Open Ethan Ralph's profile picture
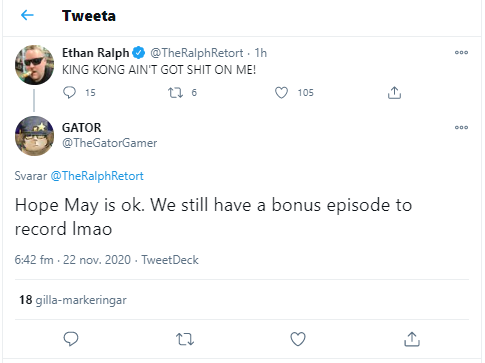Viewport: 485px width, 363px height. [x=34, y=65]
